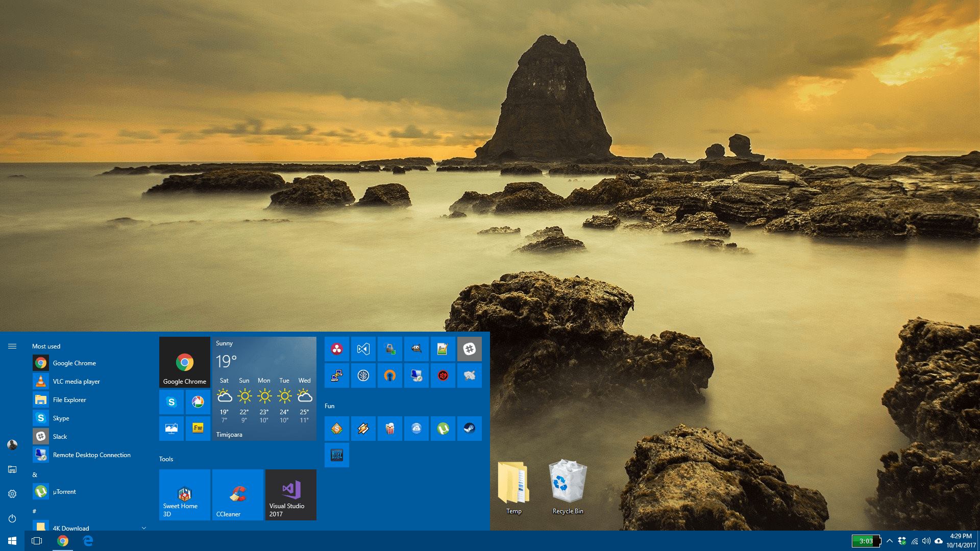Open VLC media player from Most used
The width and height of the screenshot is (980, 551).
coord(76,382)
